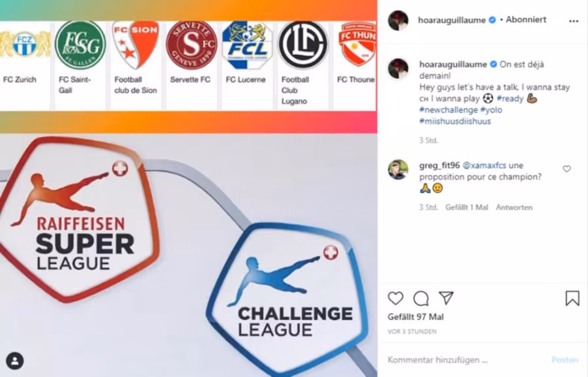
Task: Open comments with the speech bubble icon
Action: tap(421, 299)
